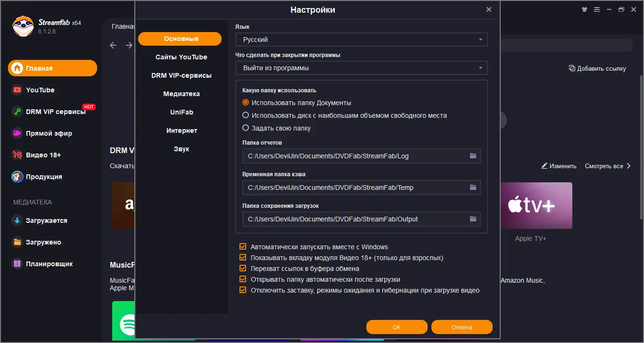Click the folder icon for the Temp cache path
The width and height of the screenshot is (644, 343).
[473, 188]
